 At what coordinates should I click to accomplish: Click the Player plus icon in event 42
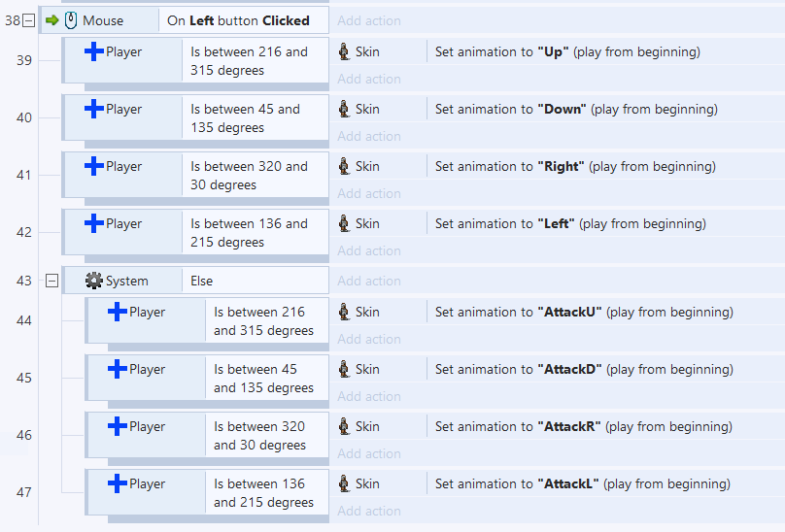[x=93, y=223]
